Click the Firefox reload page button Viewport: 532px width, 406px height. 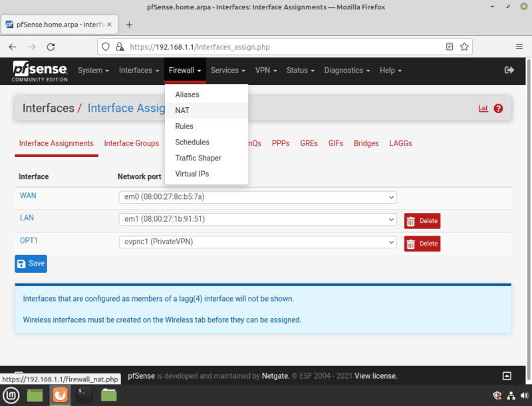point(51,47)
